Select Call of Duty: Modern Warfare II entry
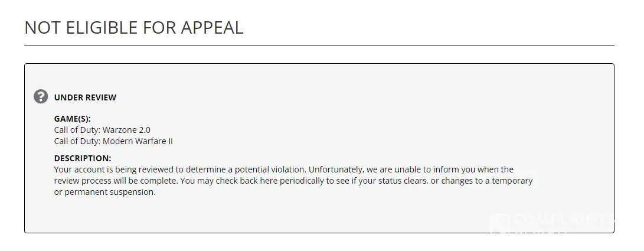 tap(113, 141)
